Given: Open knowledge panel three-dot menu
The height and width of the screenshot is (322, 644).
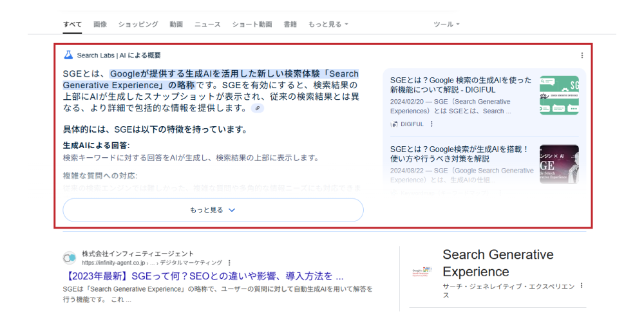Looking at the screenshot, I should (x=582, y=286).
